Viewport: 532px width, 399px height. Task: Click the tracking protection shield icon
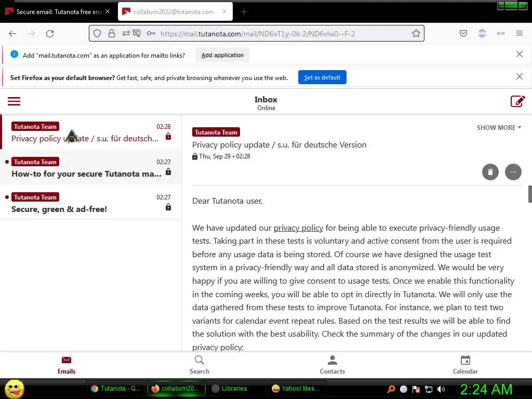[x=97, y=33]
